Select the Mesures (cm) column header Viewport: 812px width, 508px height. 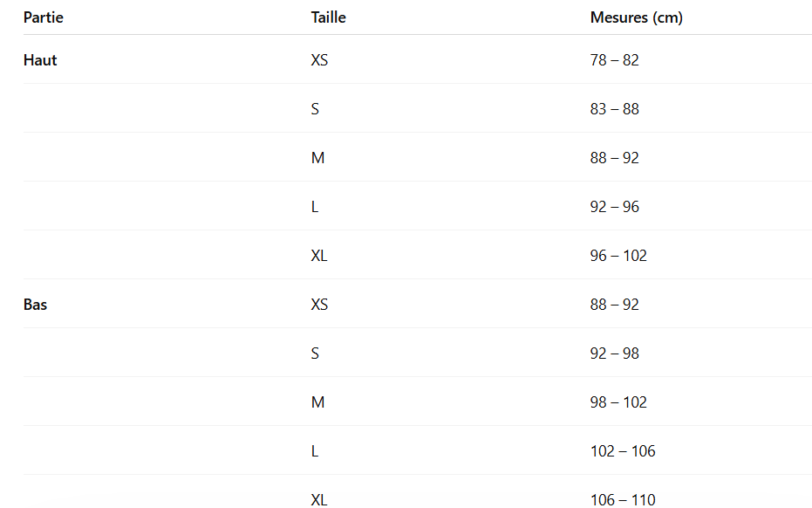click(x=636, y=17)
